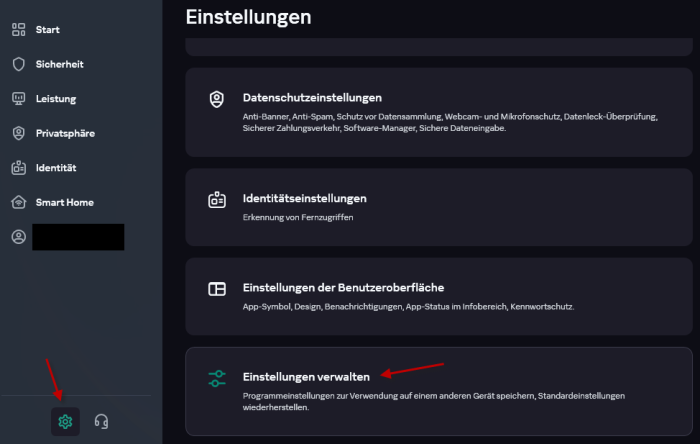
Task: Open settings via the gear icon
Action: click(65, 422)
